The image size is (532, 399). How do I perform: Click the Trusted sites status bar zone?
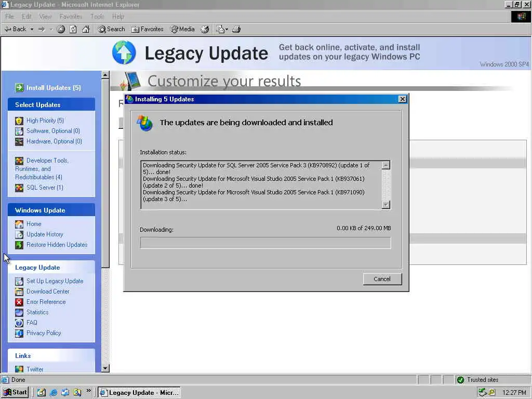(x=493, y=380)
